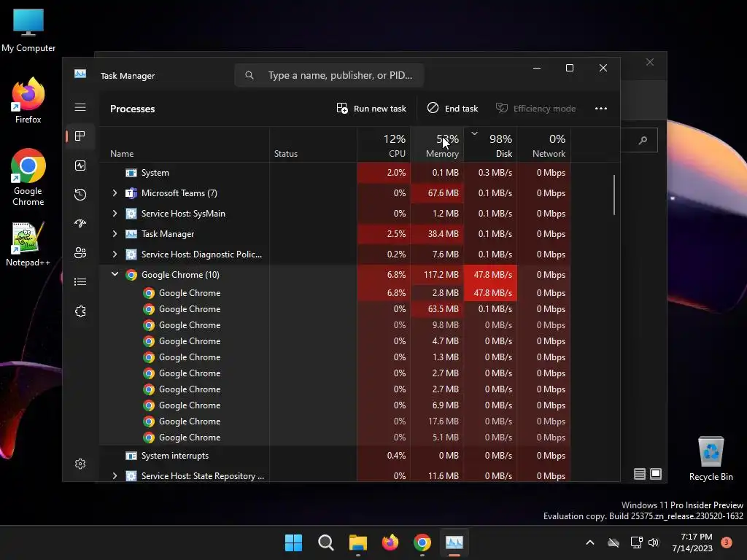Expand the Microsoft Teams (7) process group
747x560 pixels.
point(115,192)
